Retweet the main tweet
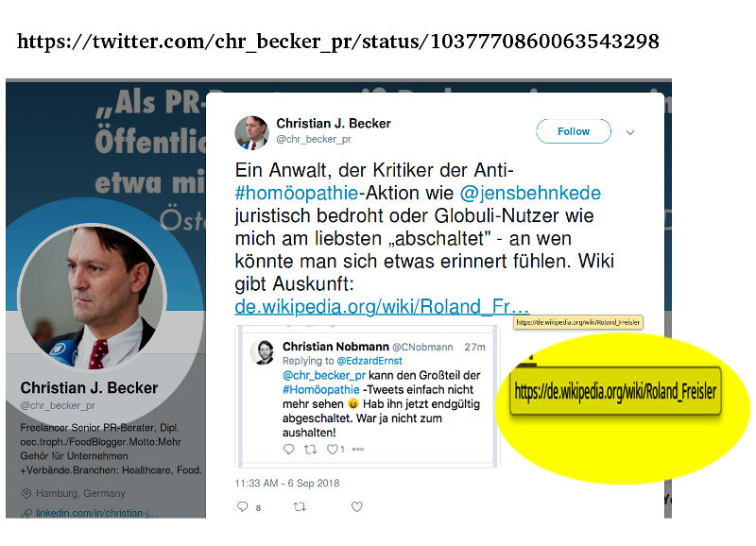This screenshot has height=546, width=756. pos(300,506)
